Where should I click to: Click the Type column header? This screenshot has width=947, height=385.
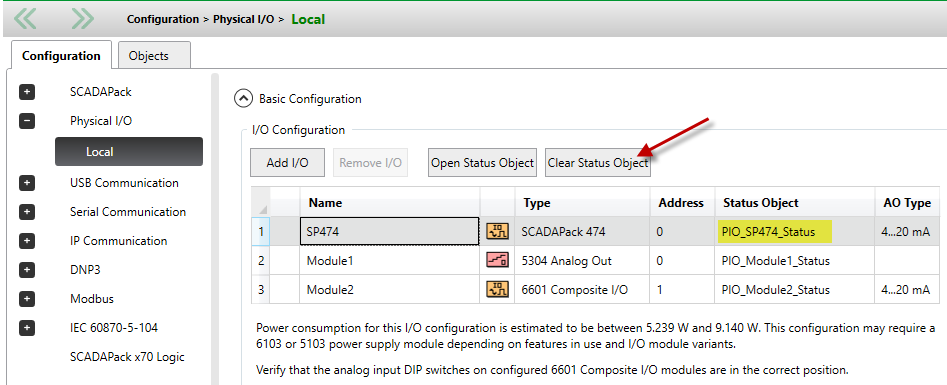click(582, 202)
